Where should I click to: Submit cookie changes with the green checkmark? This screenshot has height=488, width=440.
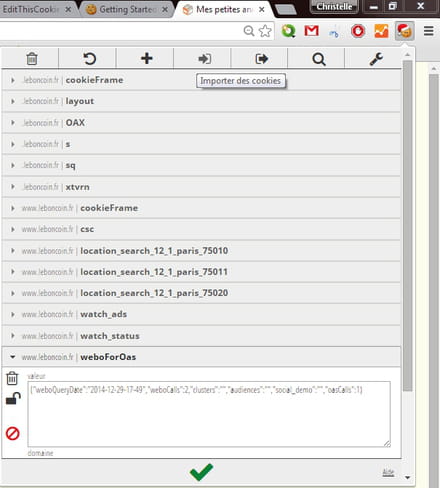[x=201, y=472]
